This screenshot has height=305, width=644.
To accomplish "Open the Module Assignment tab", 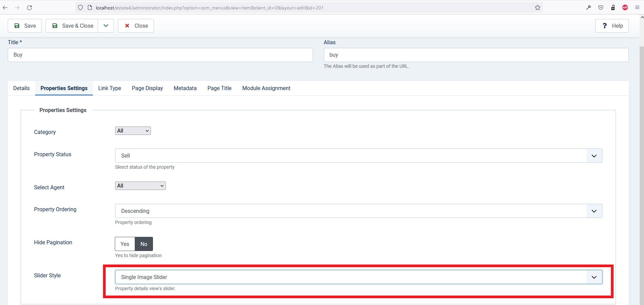I will pos(266,88).
